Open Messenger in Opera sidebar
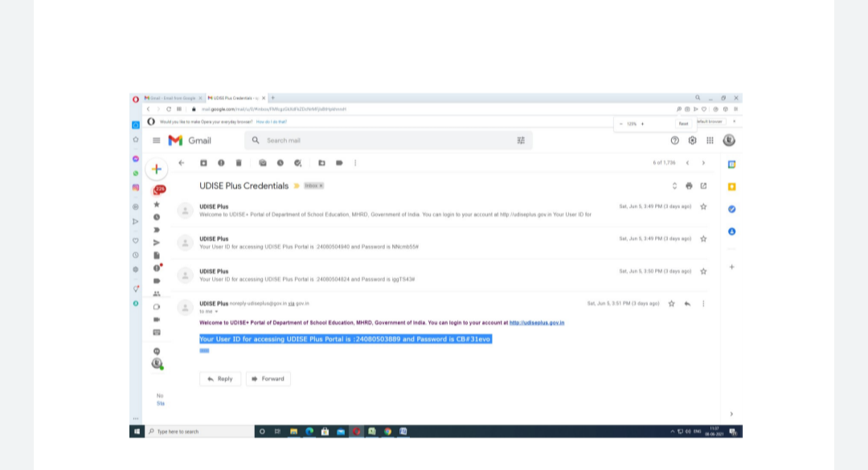 [136, 159]
